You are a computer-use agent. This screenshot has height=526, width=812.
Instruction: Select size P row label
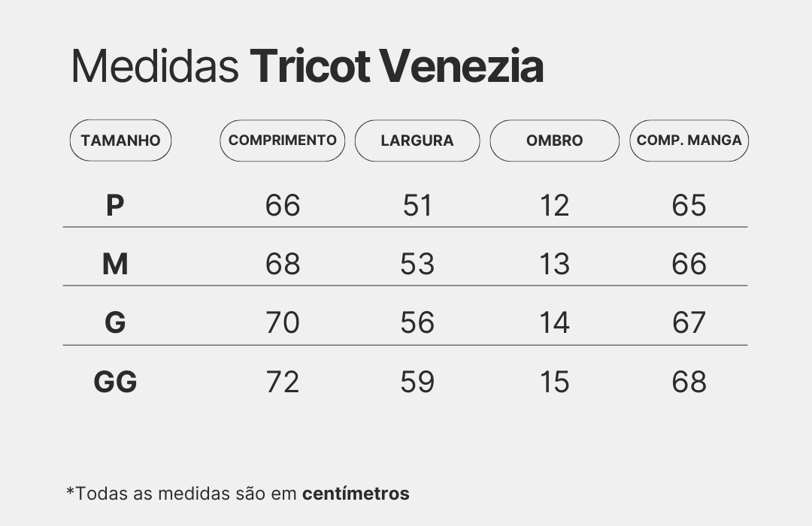(x=114, y=205)
